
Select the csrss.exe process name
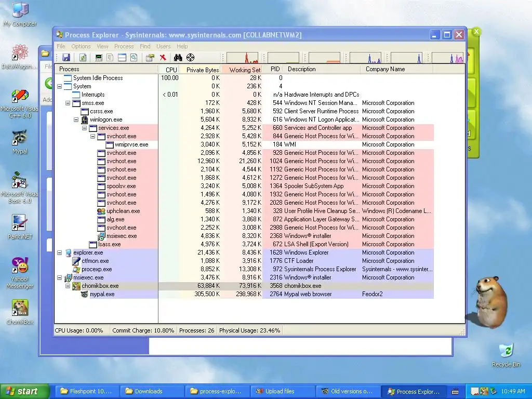[x=101, y=111]
